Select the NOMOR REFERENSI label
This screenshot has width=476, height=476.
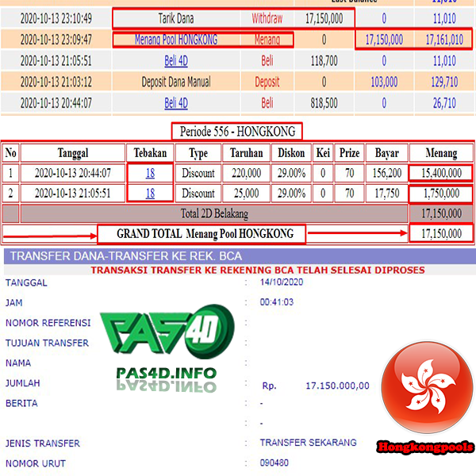click(x=48, y=323)
